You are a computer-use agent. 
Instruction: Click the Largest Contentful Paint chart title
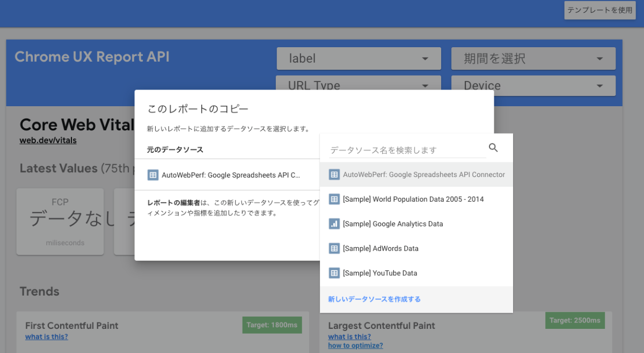[x=382, y=326]
